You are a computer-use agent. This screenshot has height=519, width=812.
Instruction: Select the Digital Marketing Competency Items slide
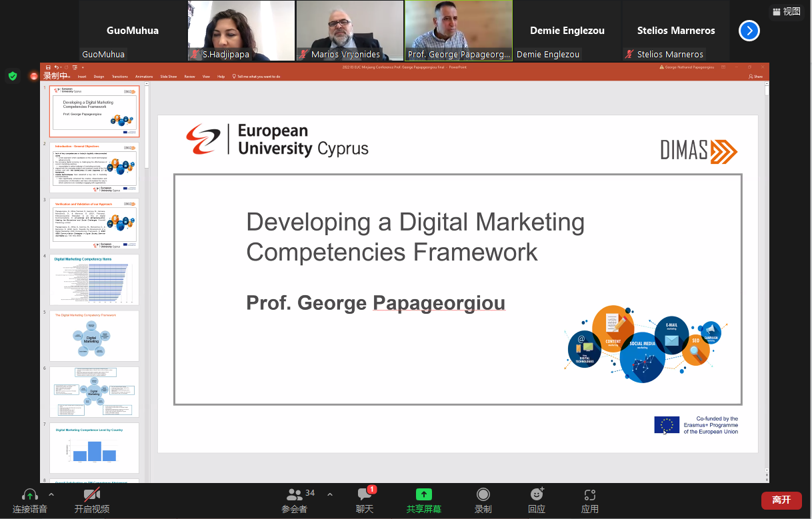tap(94, 280)
